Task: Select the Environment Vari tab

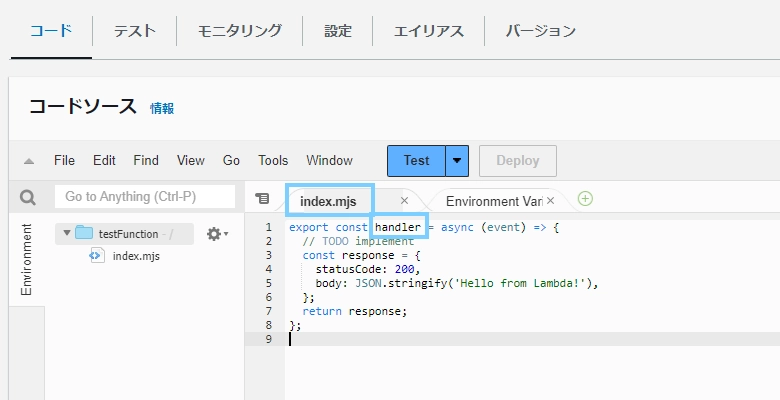Action: pyautogui.click(x=493, y=201)
